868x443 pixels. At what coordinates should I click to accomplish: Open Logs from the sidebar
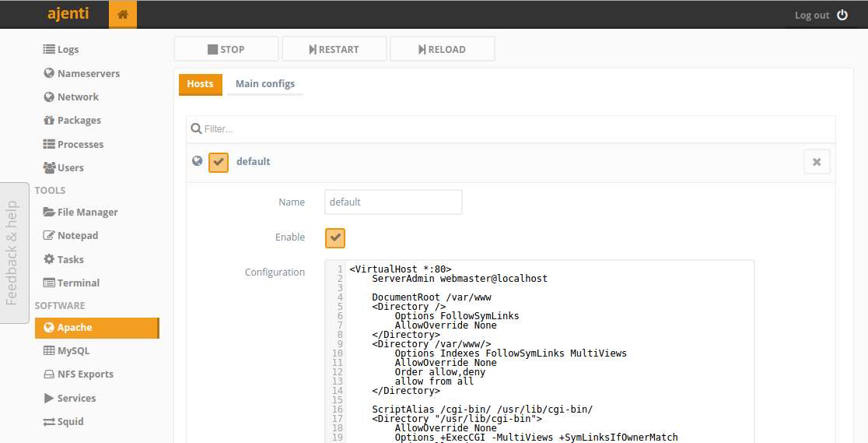[x=61, y=49]
